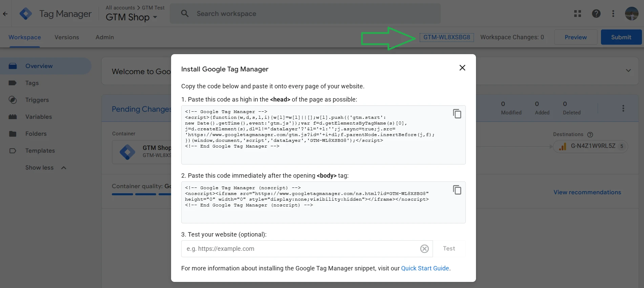Viewport: 644px width, 288px height.
Task: Click the Submit button
Action: click(621, 37)
